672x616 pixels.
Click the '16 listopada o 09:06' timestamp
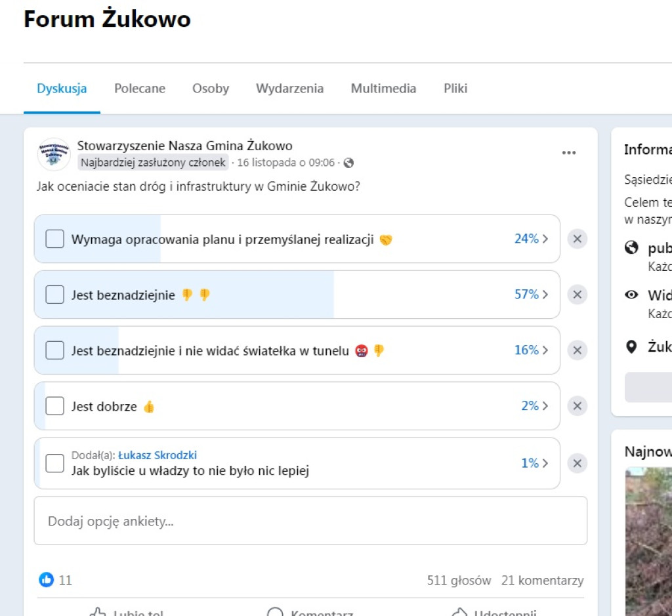point(286,163)
